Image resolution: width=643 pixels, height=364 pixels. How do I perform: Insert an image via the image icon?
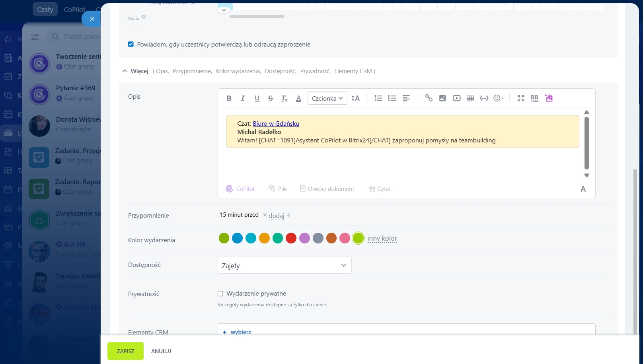tap(442, 98)
